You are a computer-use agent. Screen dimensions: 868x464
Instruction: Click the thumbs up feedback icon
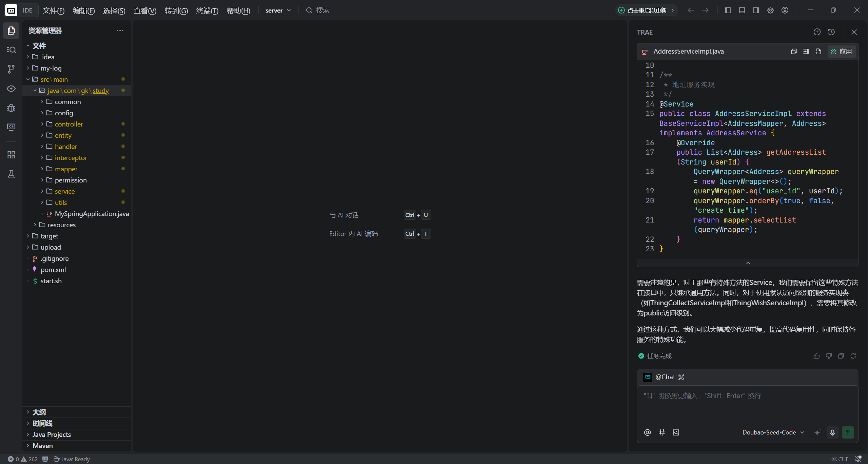(816, 356)
